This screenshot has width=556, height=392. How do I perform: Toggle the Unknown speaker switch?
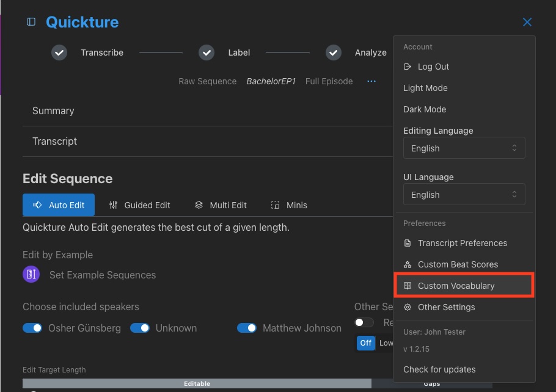coord(140,328)
